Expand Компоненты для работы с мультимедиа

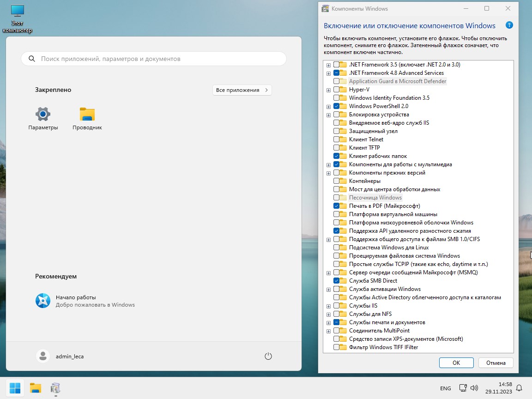coord(328,164)
